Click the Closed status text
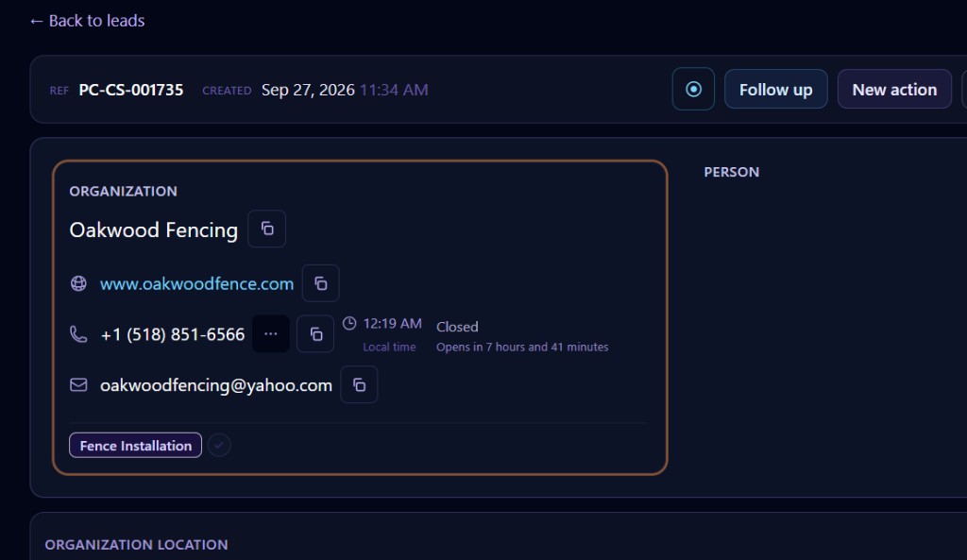 pyautogui.click(x=457, y=327)
